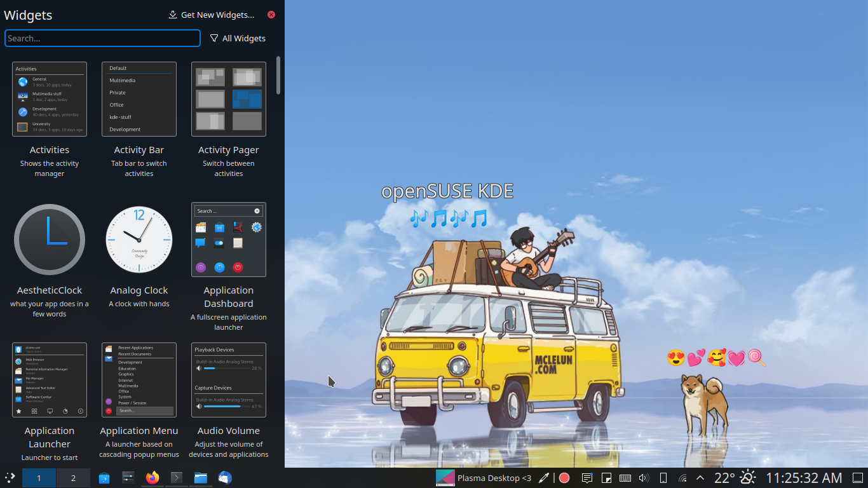Open the notifications tray icon

(587, 478)
